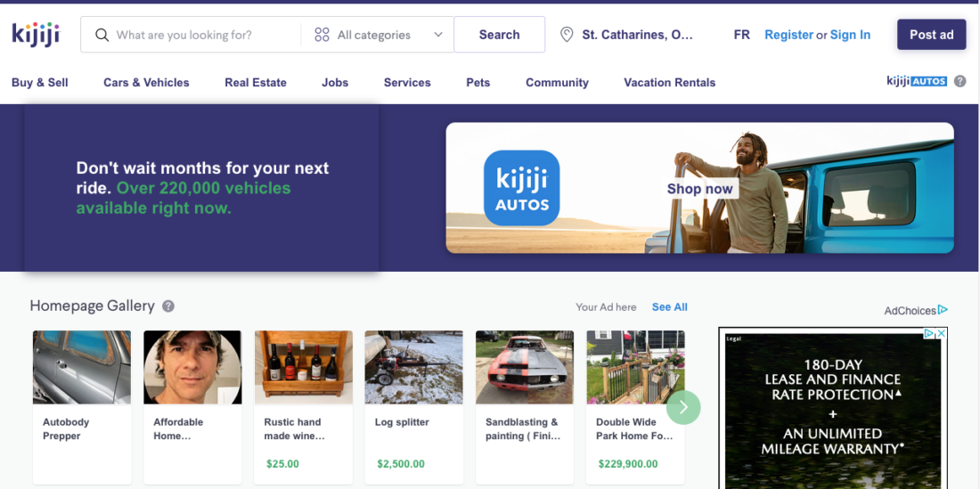The height and width of the screenshot is (489, 980).
Task: Click the search magnifier icon
Action: click(102, 35)
